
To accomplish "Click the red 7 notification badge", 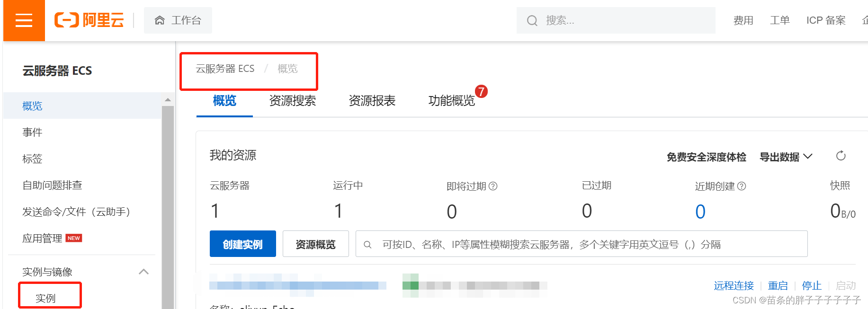I will pyautogui.click(x=481, y=91).
